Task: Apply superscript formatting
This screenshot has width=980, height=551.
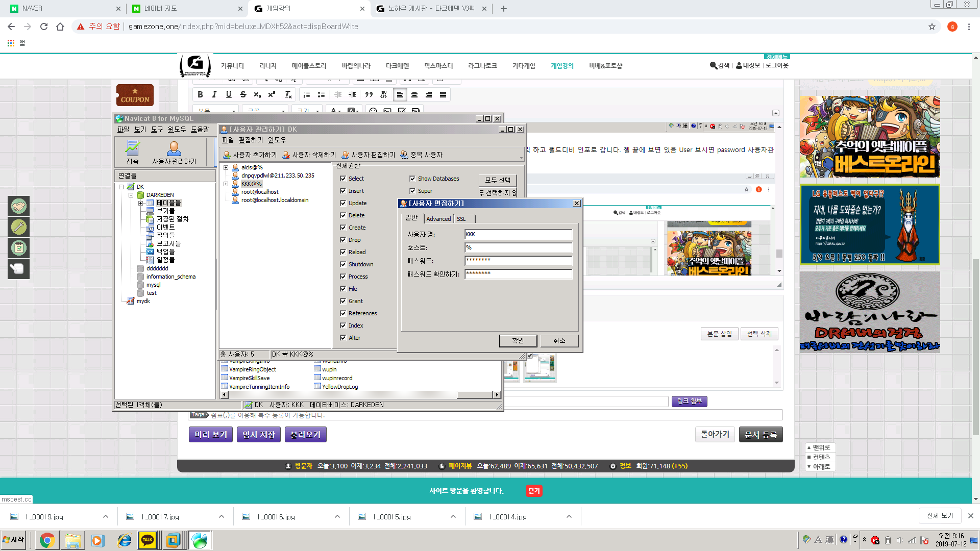Action: point(272,95)
